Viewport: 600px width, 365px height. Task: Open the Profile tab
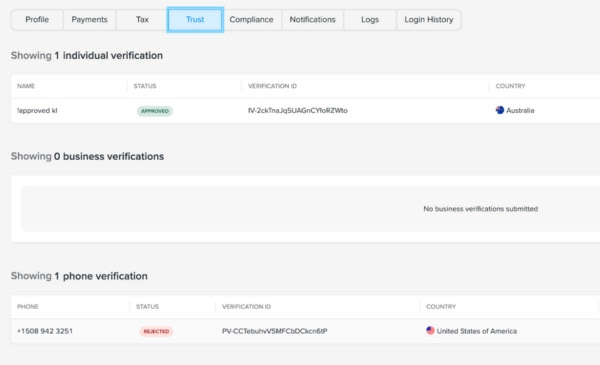click(x=37, y=20)
